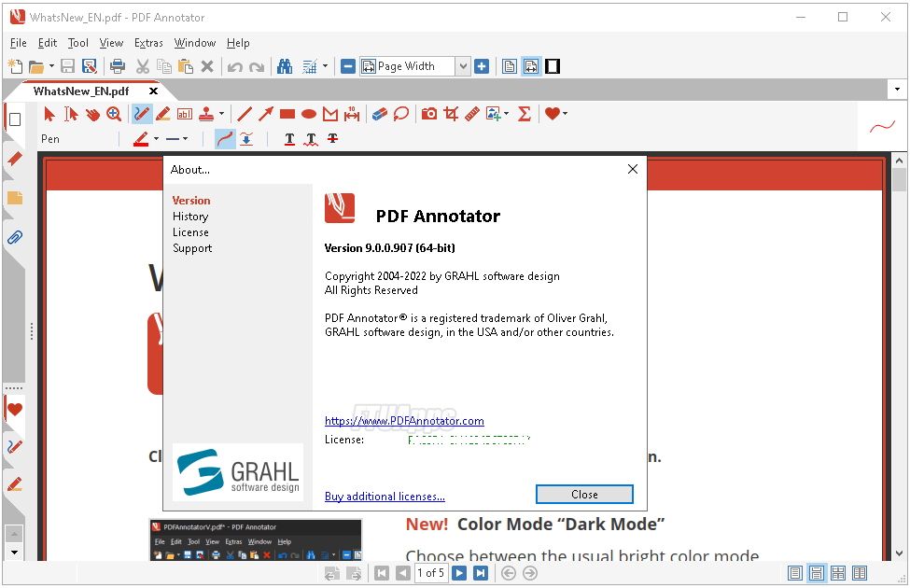The height and width of the screenshot is (588, 910).
Task: Select the Text box tool
Action: pos(185,115)
